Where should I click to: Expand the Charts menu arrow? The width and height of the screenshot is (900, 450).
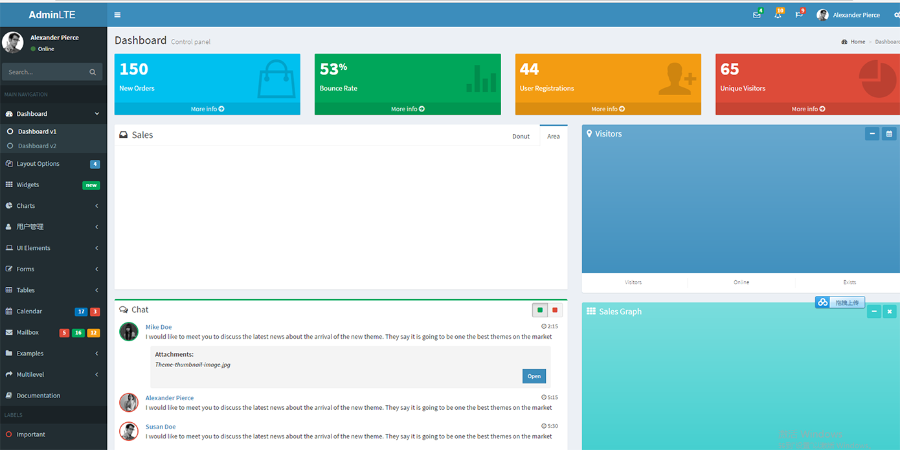[x=96, y=205]
